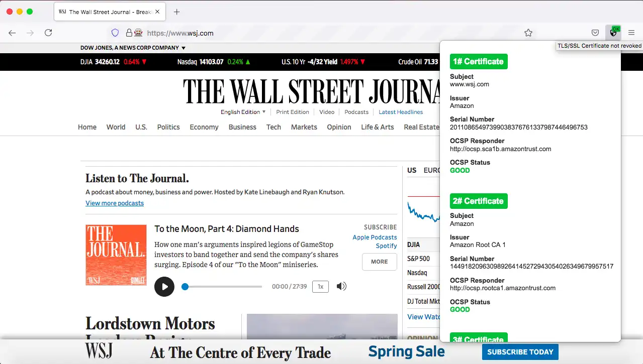Open the Markets section

[x=304, y=127]
